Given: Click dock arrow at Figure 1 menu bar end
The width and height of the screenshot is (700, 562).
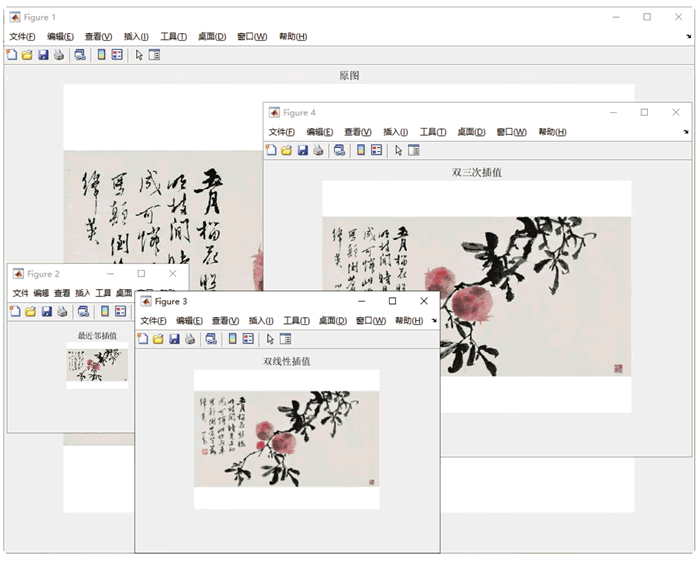Looking at the screenshot, I should [688, 37].
